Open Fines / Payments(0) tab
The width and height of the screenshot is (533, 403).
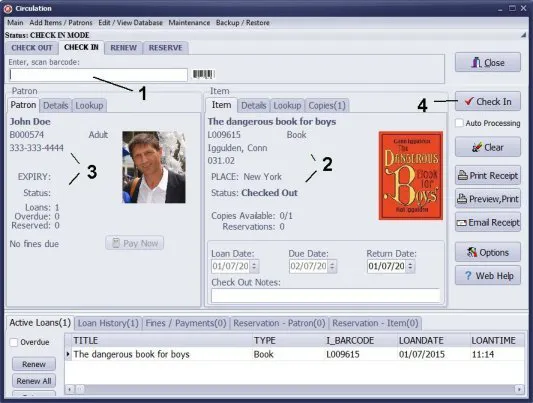click(186, 323)
